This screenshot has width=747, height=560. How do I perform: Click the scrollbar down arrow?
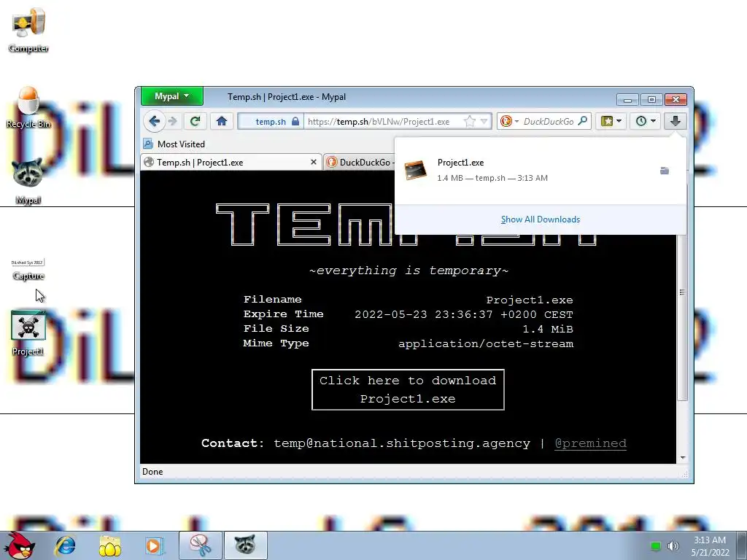tap(682, 458)
